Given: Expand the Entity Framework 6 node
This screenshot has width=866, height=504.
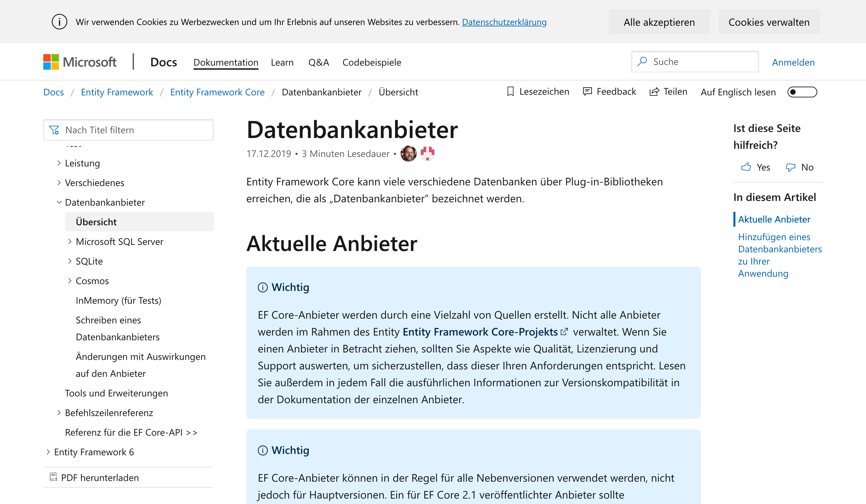Looking at the screenshot, I should pyautogui.click(x=48, y=452).
